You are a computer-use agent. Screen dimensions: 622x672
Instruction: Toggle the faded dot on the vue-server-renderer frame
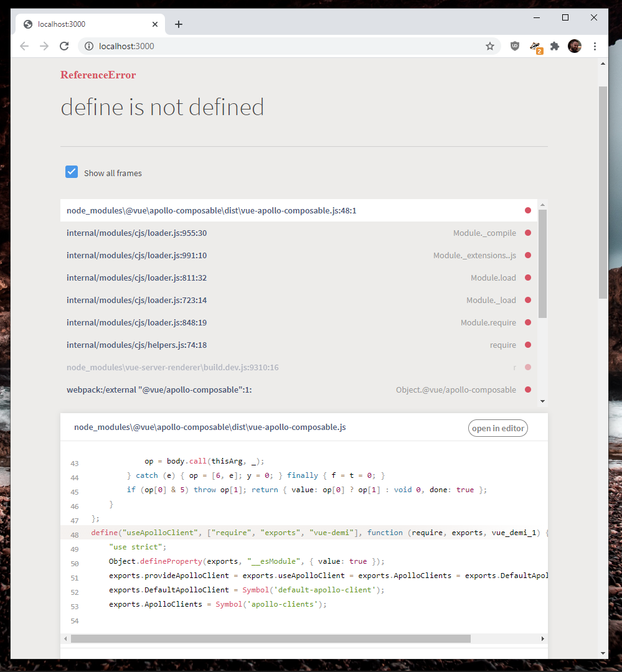tap(527, 367)
